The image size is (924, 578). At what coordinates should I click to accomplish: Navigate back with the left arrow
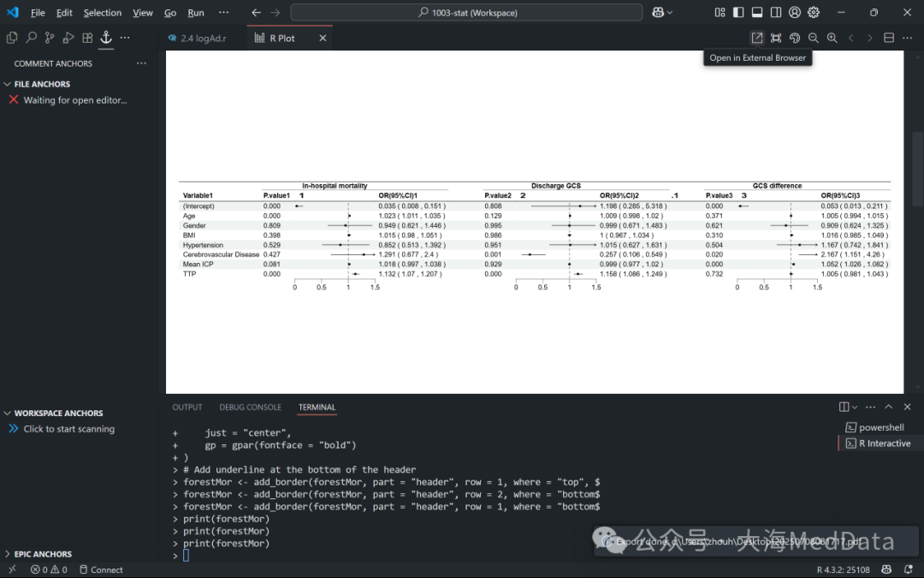[x=257, y=12]
